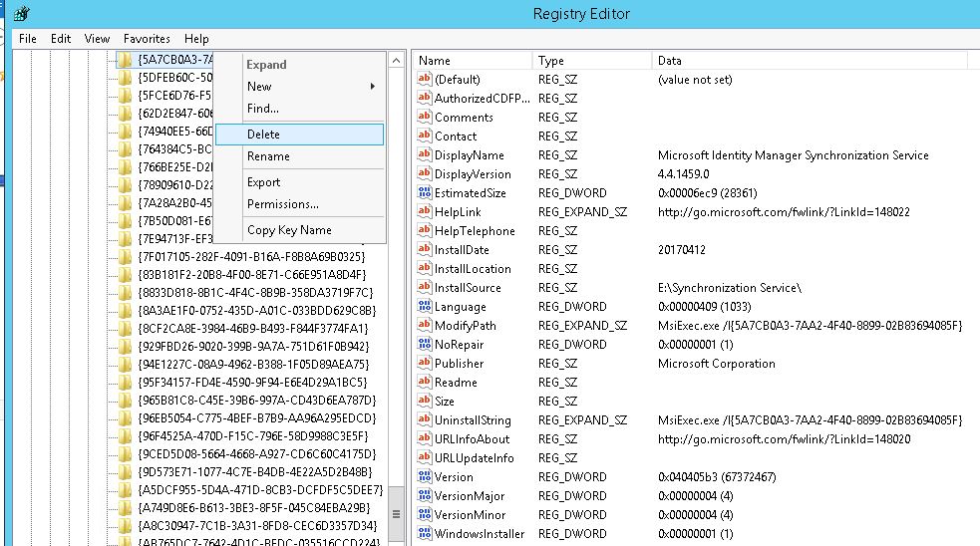Select key {8CF2CA8E-3984-46B9-B493-F844F3774FA1}
The height and width of the screenshot is (546, 980).
[x=253, y=329]
